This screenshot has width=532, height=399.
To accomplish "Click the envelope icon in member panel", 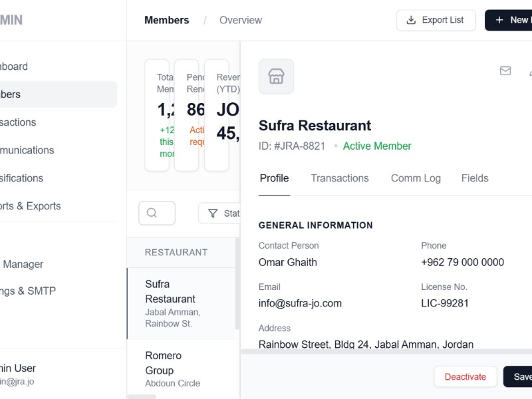I will [505, 70].
